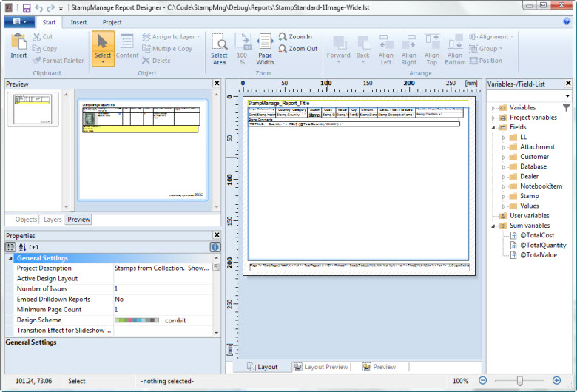Image resolution: width=577 pixels, height=392 pixels.
Task: Open the Back dropdown
Action: (362, 62)
